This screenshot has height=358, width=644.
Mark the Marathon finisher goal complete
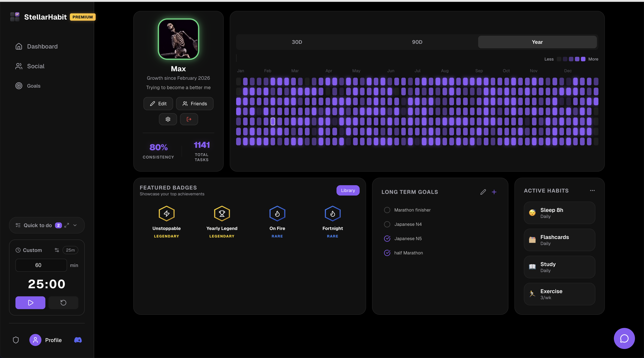(387, 210)
